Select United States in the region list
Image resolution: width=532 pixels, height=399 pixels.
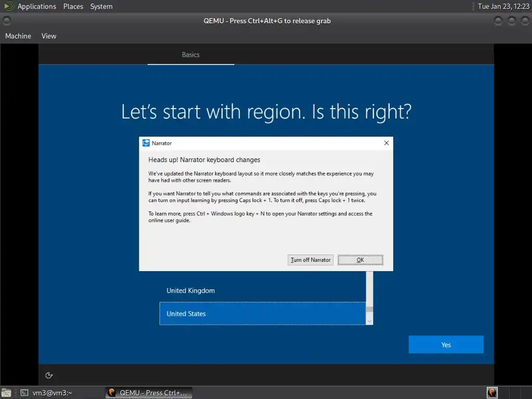(x=262, y=313)
